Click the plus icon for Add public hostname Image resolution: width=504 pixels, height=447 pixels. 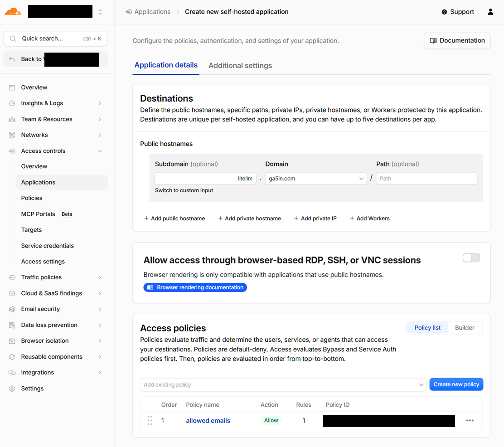pyautogui.click(x=146, y=219)
